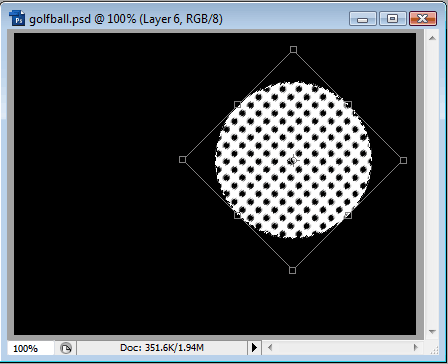The height and width of the screenshot is (364, 448).
Task: Open the status bar info flyout arrow
Action: [254, 348]
